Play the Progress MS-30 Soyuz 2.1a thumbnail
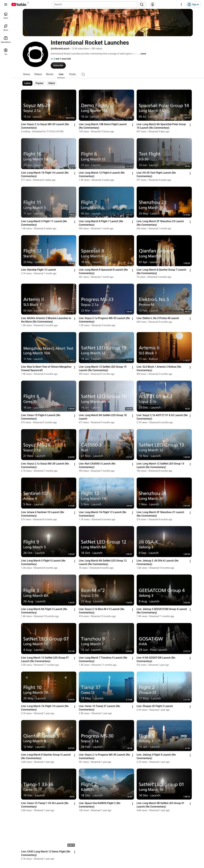Screen dimensions: 204x868 107,736
